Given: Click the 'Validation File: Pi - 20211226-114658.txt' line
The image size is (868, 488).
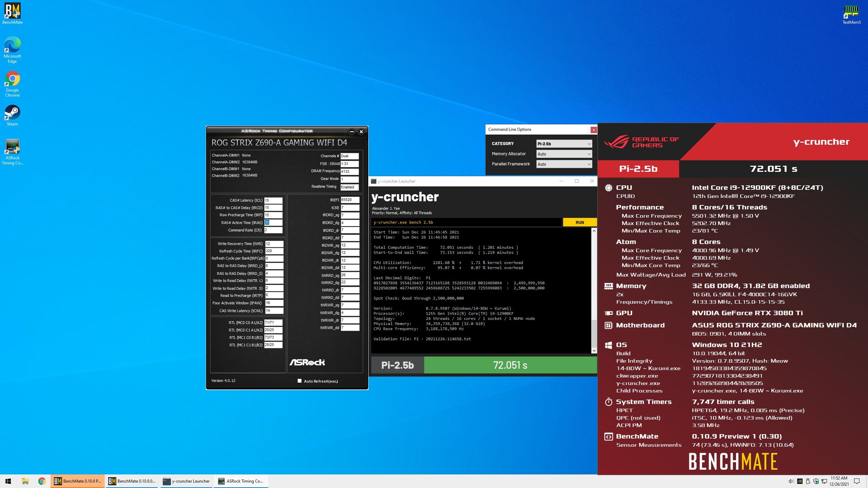Looking at the screenshot, I should click(x=422, y=339).
